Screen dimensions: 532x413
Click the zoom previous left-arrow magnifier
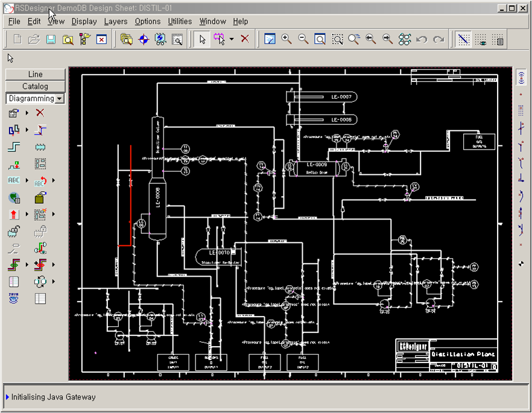(x=371, y=39)
